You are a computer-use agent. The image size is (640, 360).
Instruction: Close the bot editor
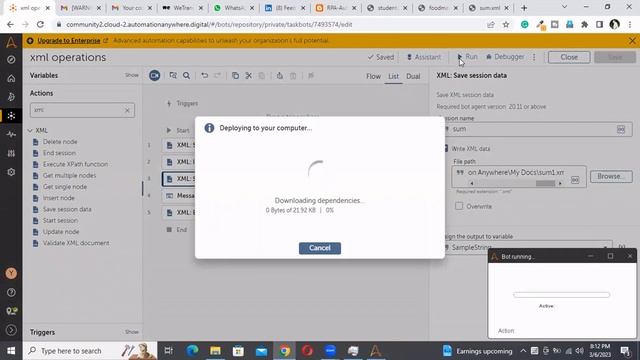569,57
